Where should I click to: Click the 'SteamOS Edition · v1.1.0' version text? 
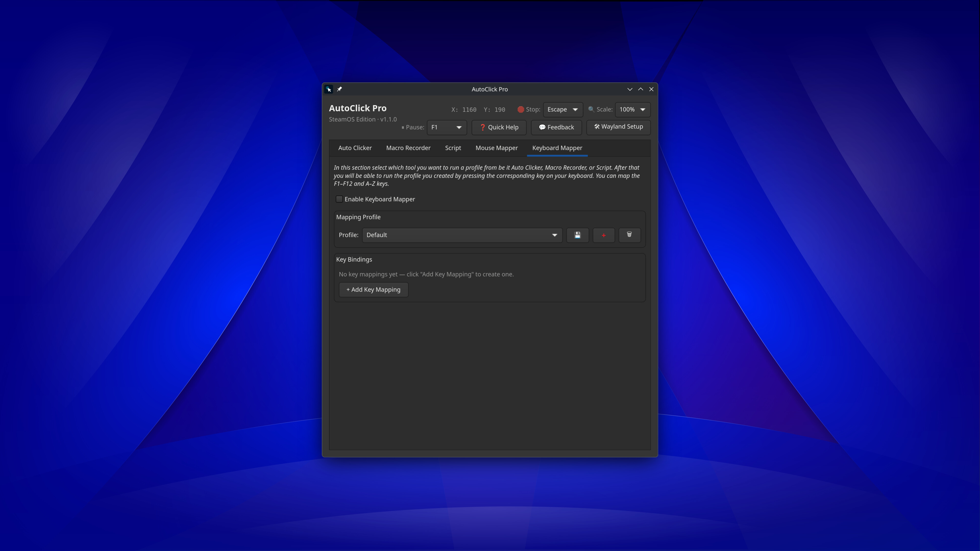click(x=363, y=119)
